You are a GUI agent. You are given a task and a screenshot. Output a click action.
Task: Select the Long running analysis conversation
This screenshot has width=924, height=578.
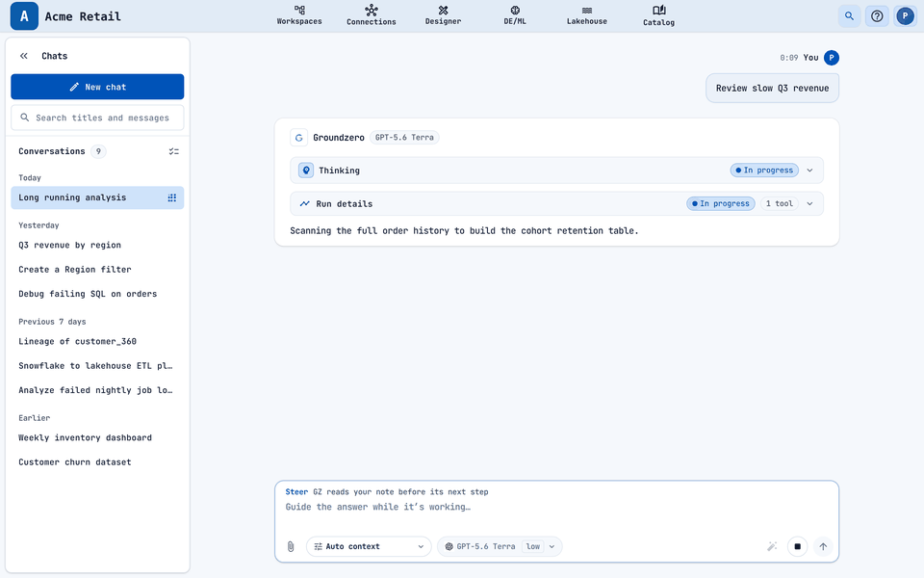point(97,197)
